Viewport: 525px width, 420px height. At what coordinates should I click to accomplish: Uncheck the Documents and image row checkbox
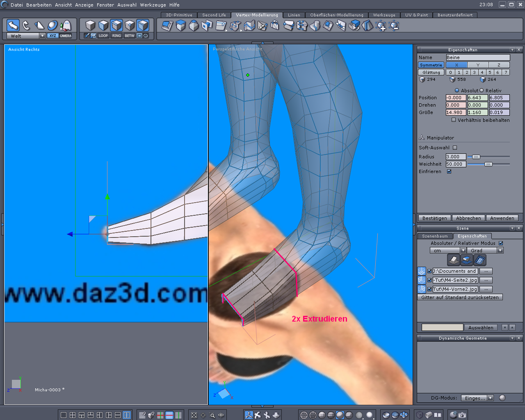(x=429, y=271)
